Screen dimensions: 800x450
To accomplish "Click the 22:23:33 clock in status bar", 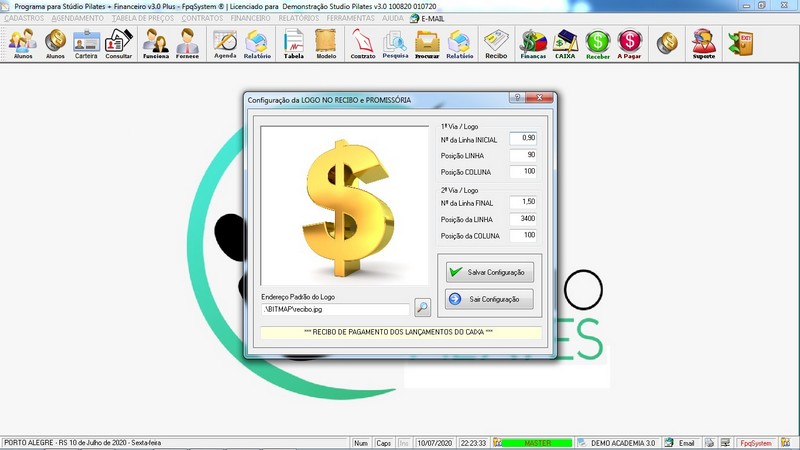I will 473,443.
